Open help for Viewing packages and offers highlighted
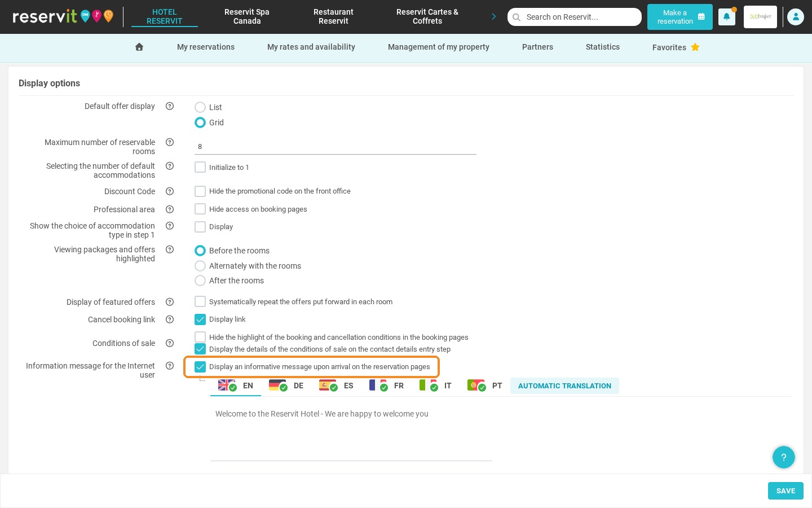Screen dimensions: 812x508 tap(170, 249)
